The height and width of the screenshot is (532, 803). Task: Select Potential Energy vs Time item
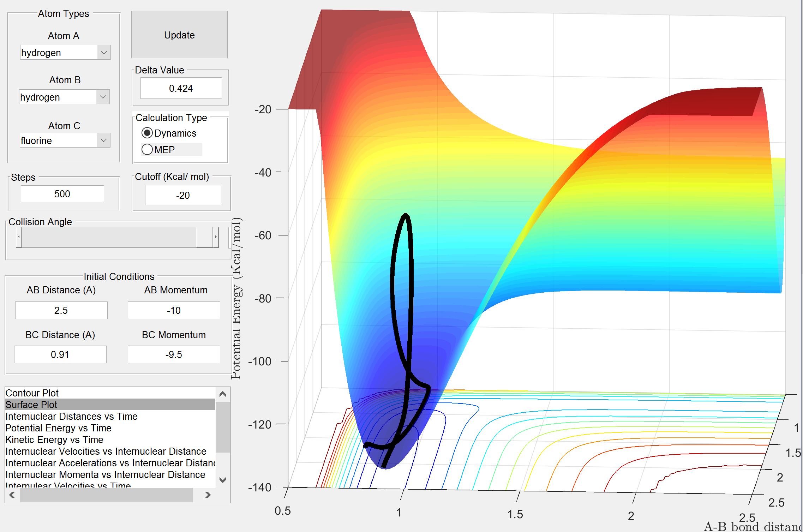click(x=58, y=428)
